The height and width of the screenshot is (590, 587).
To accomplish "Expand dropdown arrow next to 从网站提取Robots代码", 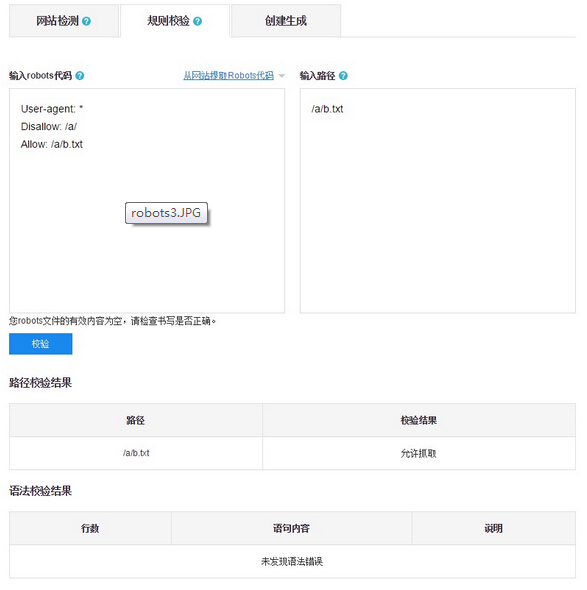I will click(281, 76).
